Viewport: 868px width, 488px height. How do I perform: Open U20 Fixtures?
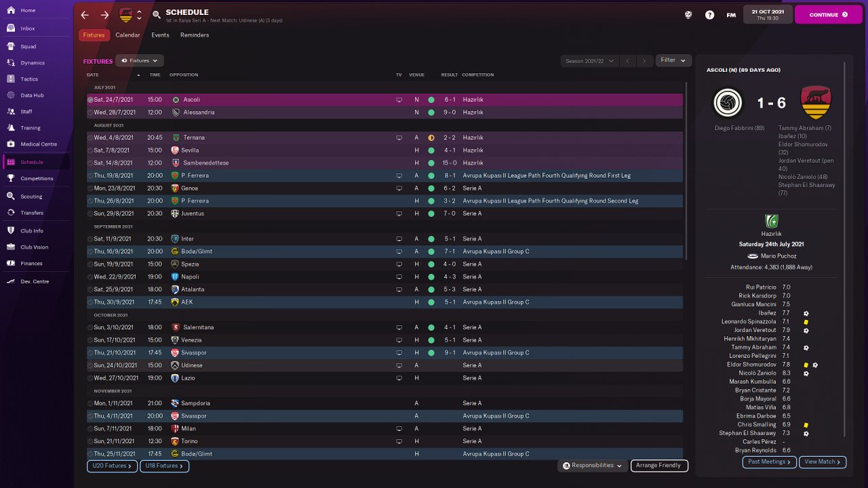[113, 466]
